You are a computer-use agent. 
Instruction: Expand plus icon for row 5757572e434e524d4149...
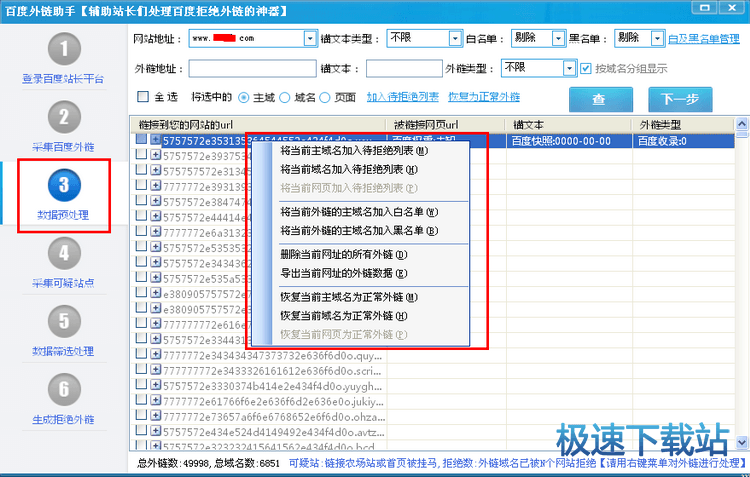point(155,431)
